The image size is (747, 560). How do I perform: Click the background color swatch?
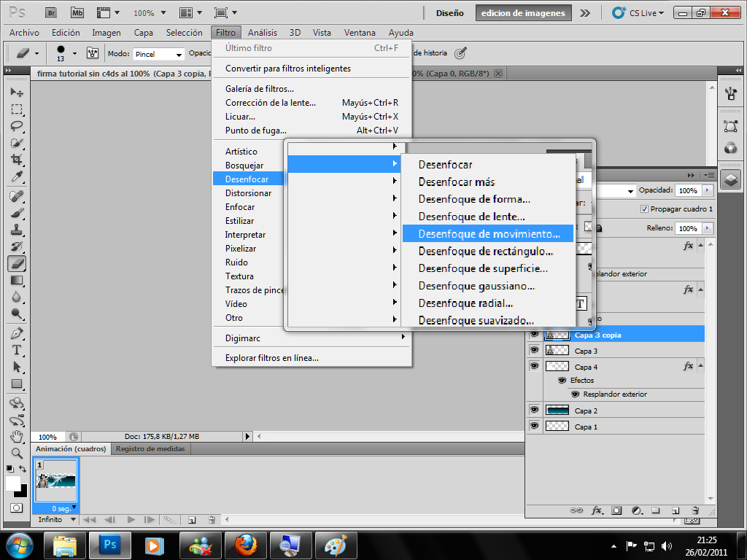[22, 491]
